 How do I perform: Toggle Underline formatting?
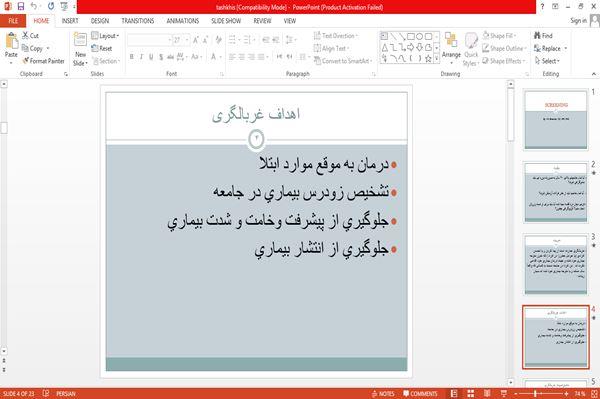(151, 57)
